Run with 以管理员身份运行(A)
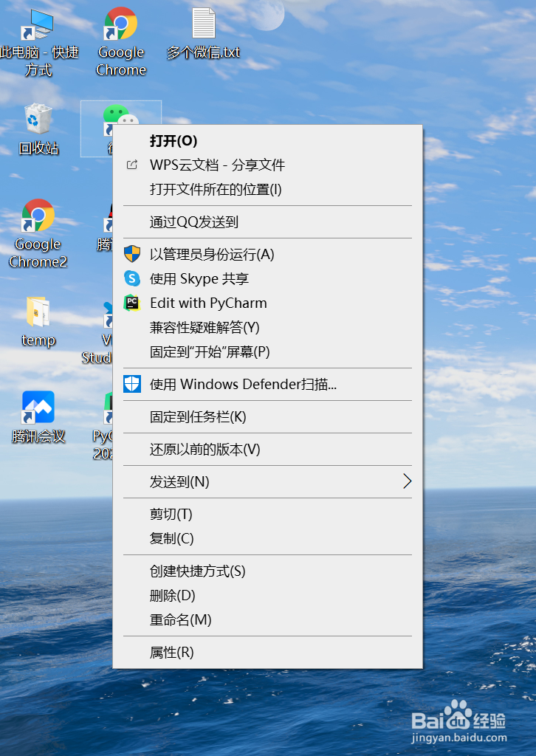Image resolution: width=536 pixels, height=756 pixels. click(267, 254)
